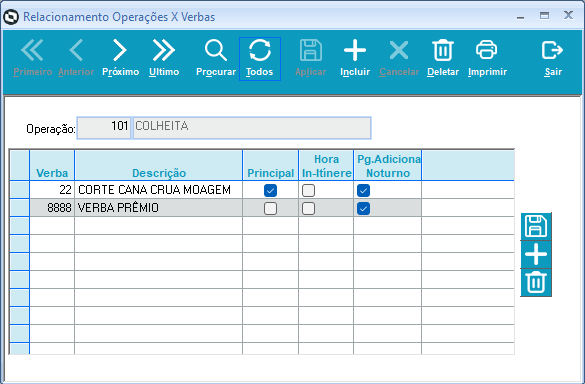Add new record with Incluir
The image size is (585, 384).
point(355,59)
